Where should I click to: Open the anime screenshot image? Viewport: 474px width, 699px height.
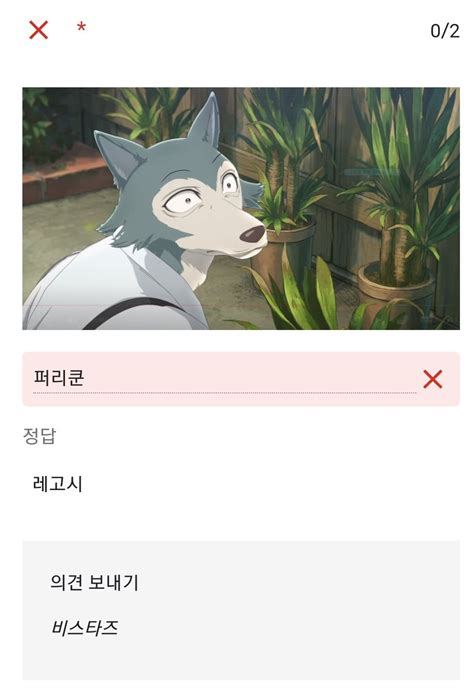tap(241, 208)
